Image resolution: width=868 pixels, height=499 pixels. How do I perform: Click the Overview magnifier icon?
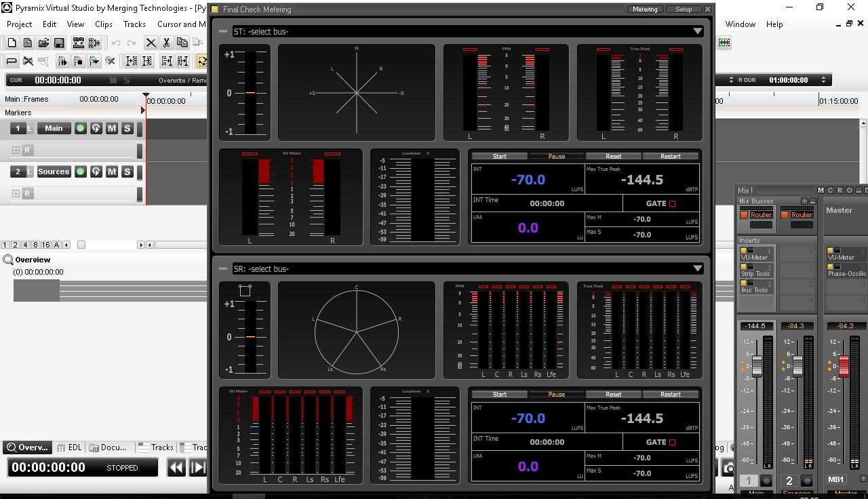coord(8,260)
